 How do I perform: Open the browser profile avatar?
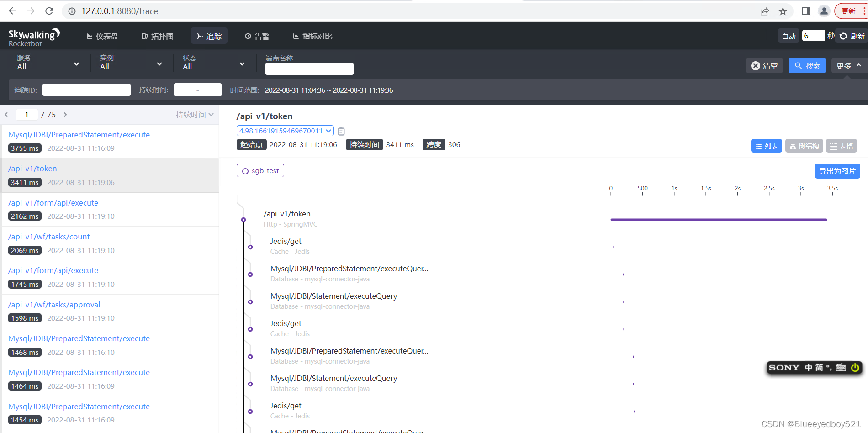pos(824,11)
